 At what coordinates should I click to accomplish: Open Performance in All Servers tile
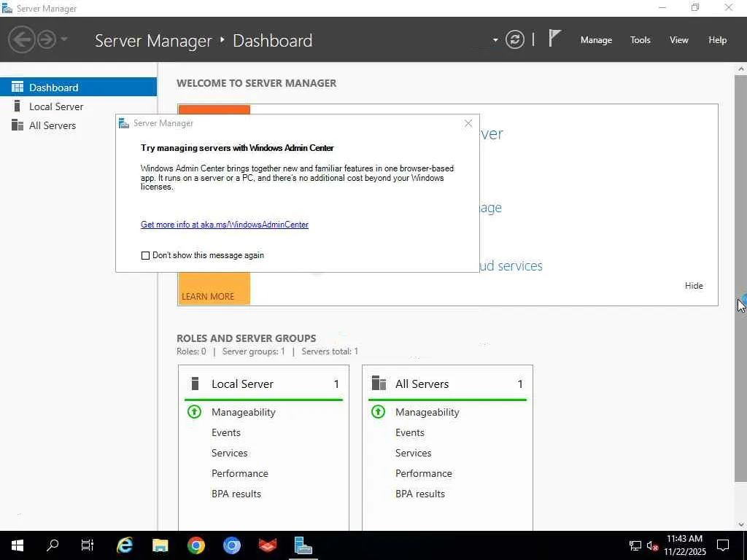424,473
